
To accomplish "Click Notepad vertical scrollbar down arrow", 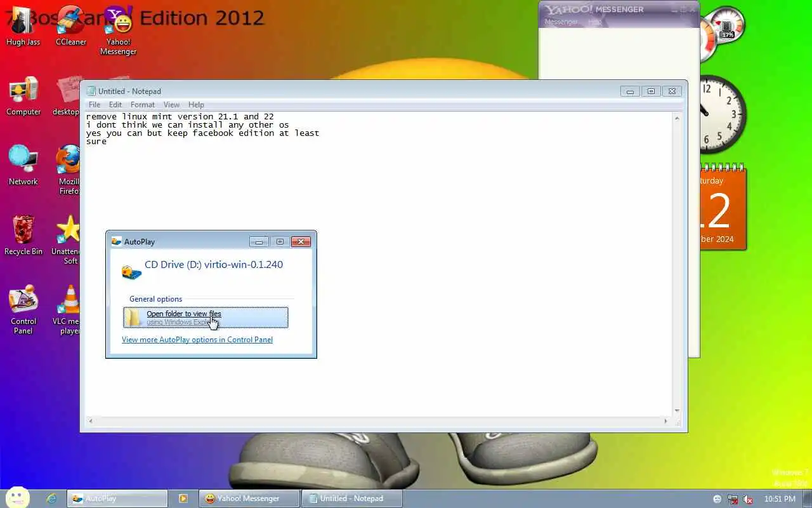I will [677, 410].
